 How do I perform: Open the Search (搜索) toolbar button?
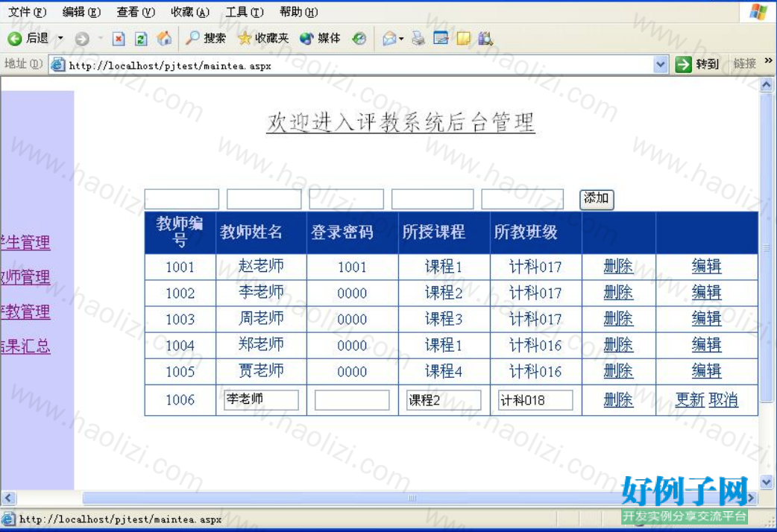(206, 38)
